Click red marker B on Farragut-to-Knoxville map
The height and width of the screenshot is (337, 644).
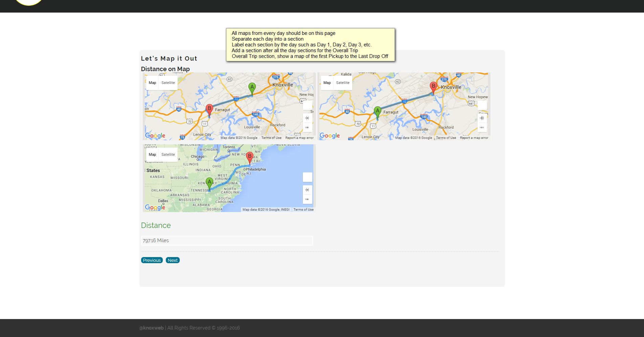pos(433,88)
